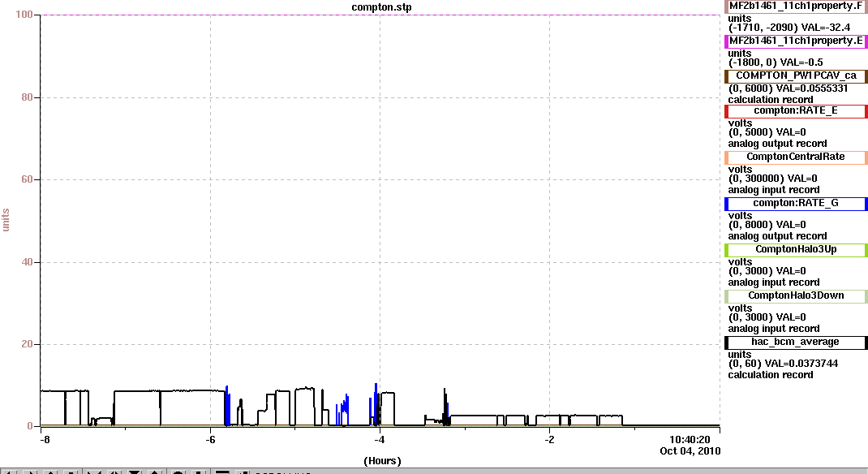868x474 pixels.
Task: Click the "Oct 04, 2010" date label
Action: click(690, 450)
